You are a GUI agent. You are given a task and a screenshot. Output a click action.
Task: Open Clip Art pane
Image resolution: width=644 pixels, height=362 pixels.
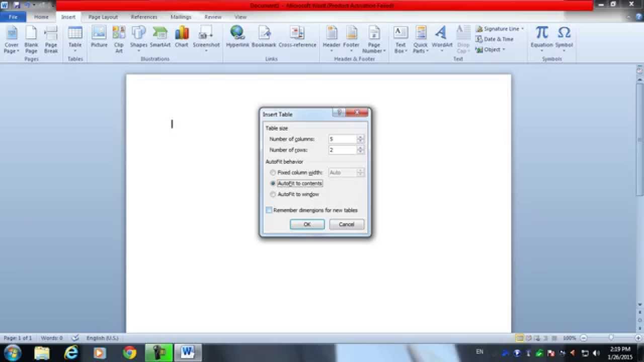click(x=119, y=40)
